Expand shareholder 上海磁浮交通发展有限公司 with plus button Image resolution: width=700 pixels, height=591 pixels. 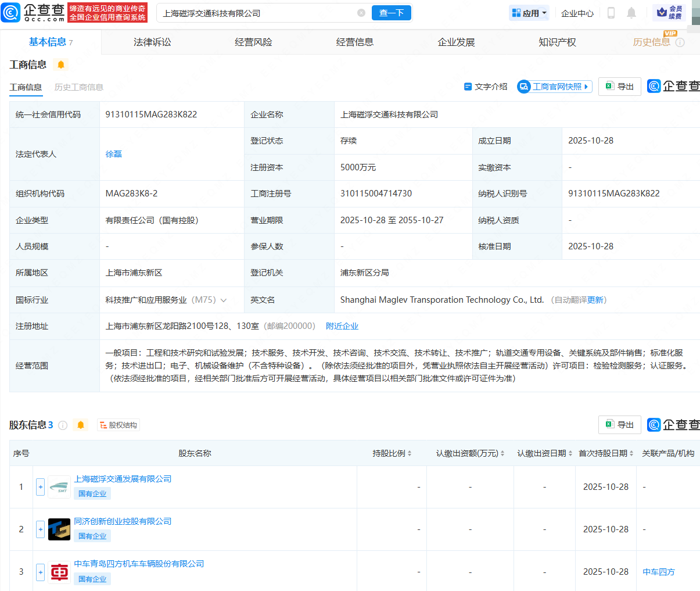click(40, 487)
